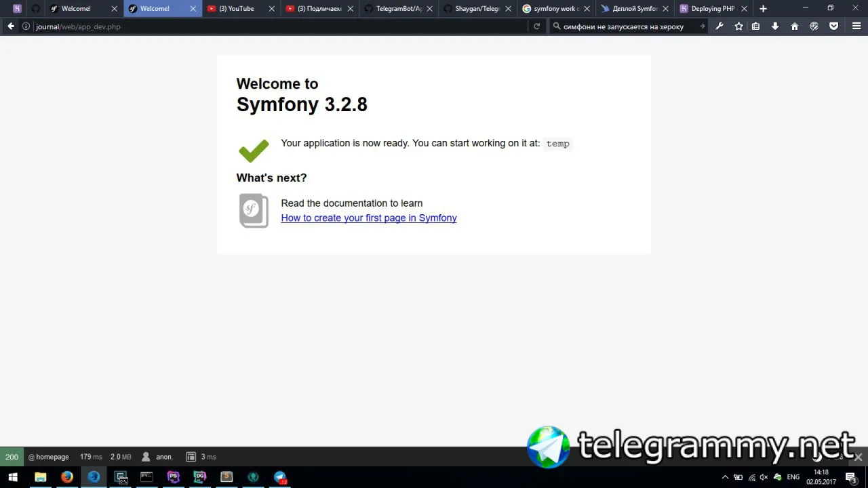Unmute via the volume tray icon
The height and width of the screenshot is (488, 868).
[764, 477]
